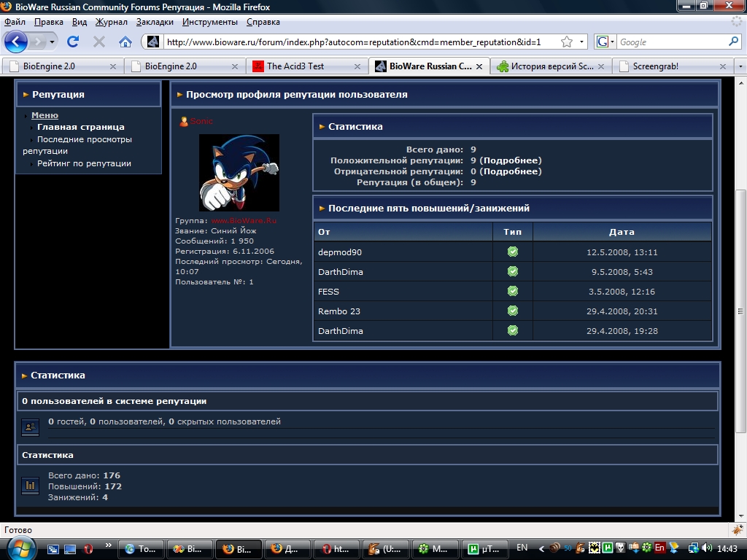
Task: Click the green check icon in FESS row
Action: [x=513, y=291]
